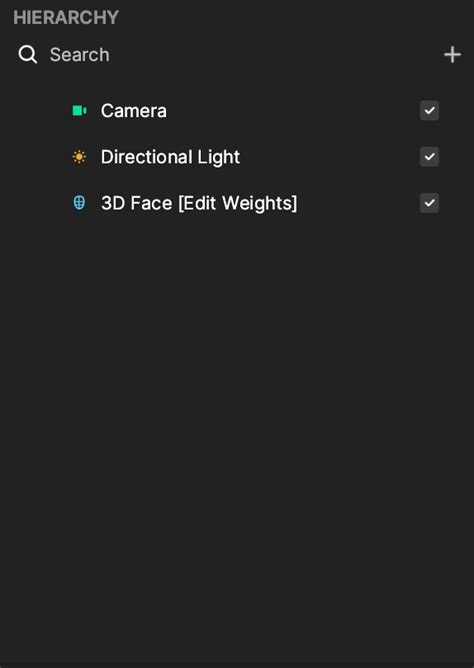Uncheck the Directional Light visibility checkbox
Screen dimensions: 474x668
pyautogui.click(x=429, y=157)
